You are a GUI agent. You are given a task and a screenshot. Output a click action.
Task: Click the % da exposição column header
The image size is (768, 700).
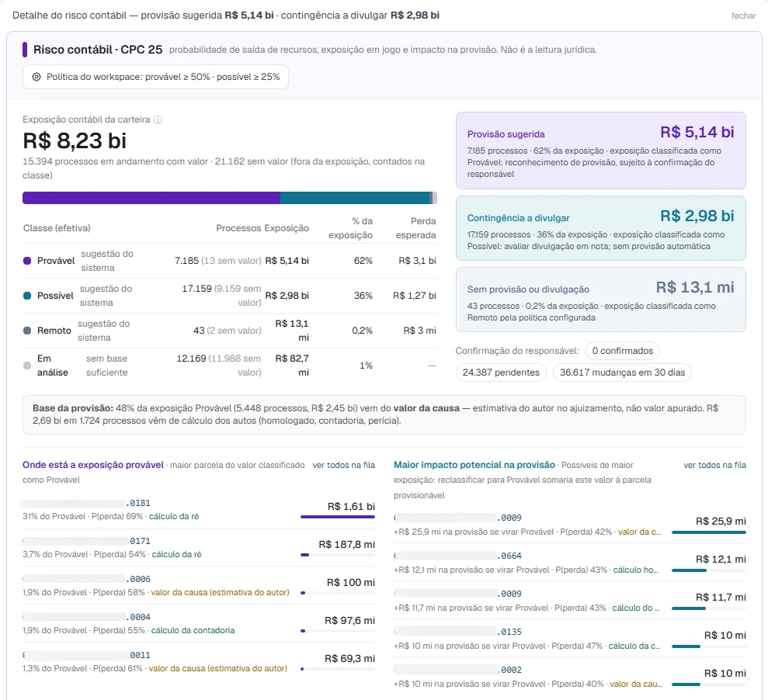(350, 228)
